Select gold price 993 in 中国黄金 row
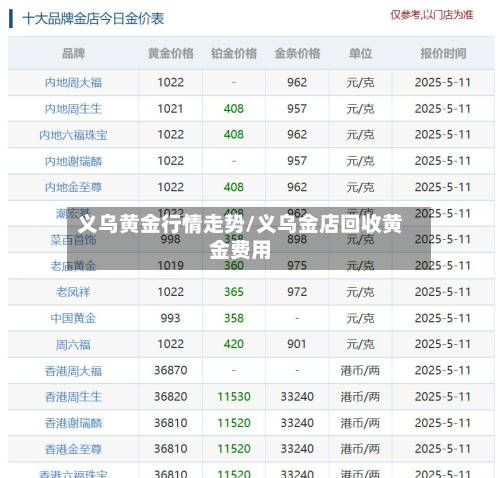500x478 pixels. point(170,318)
